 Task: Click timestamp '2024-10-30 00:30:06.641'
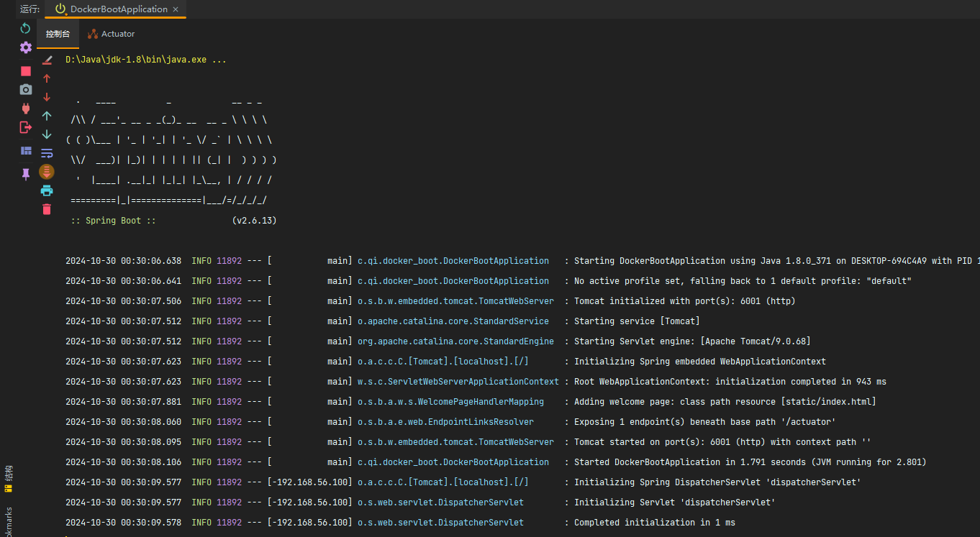123,281
